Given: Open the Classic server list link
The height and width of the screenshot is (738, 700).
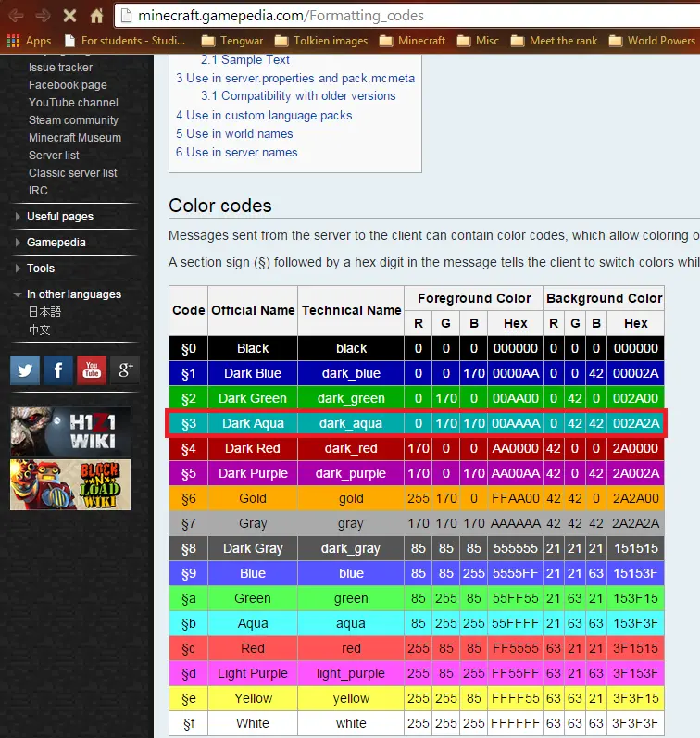Looking at the screenshot, I should pyautogui.click(x=72, y=173).
